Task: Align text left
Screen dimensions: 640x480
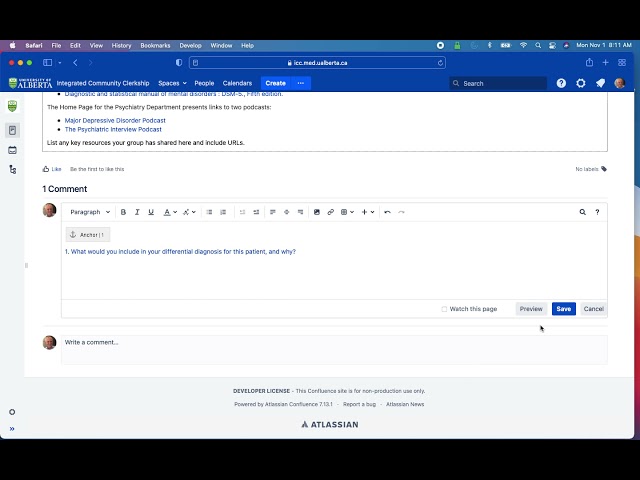Action: coord(273,212)
